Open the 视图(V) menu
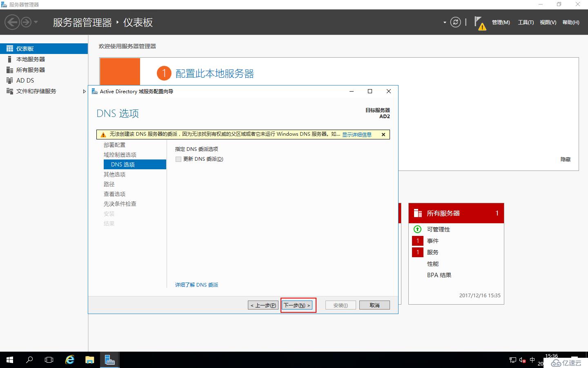588x368 pixels. click(548, 22)
